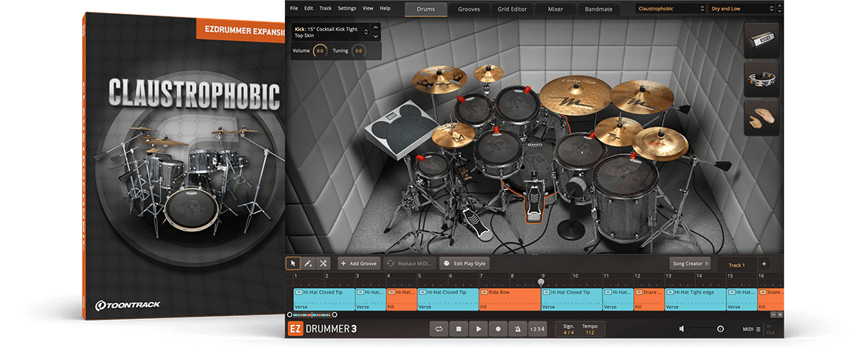This screenshot has width=868, height=362.
Task: Collapse the first Hi-Hat Closed Tip clip
Action: click(299, 292)
